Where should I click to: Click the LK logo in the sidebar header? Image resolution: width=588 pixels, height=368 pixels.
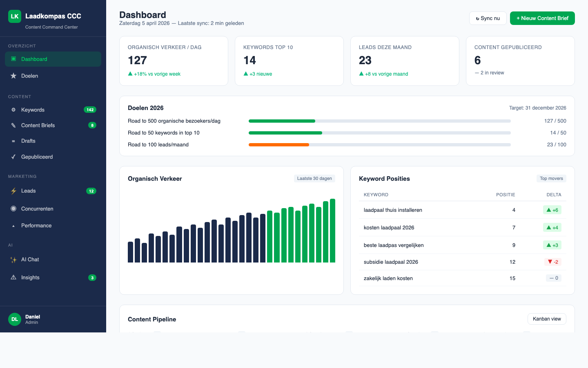point(15,16)
